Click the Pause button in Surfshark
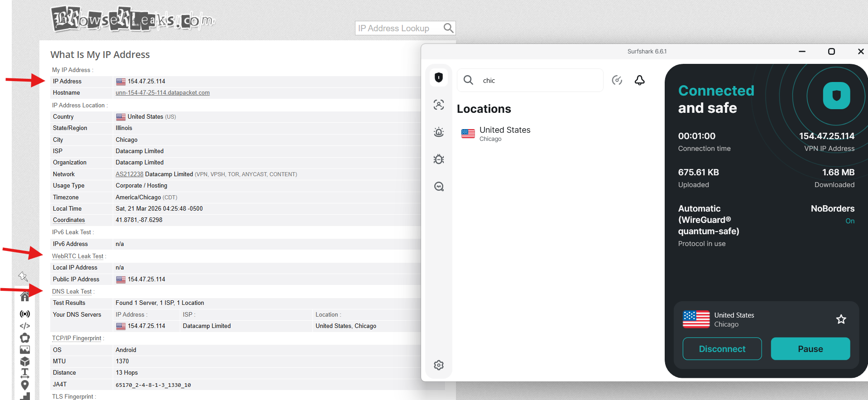 point(810,349)
